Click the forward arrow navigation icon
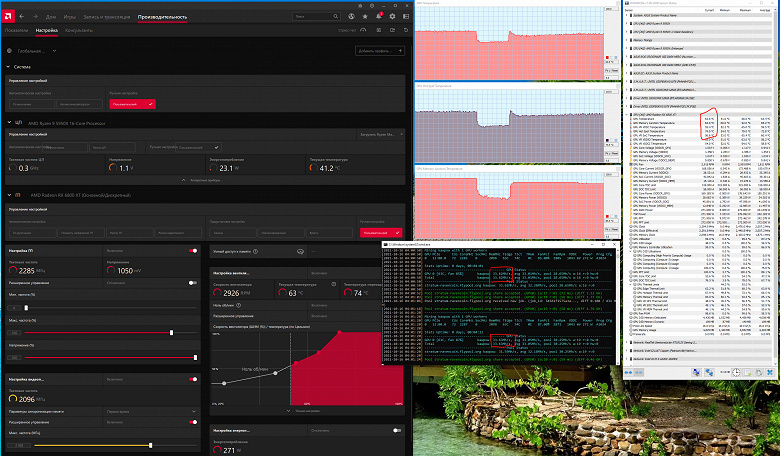The height and width of the screenshot is (456, 780). 36,17
